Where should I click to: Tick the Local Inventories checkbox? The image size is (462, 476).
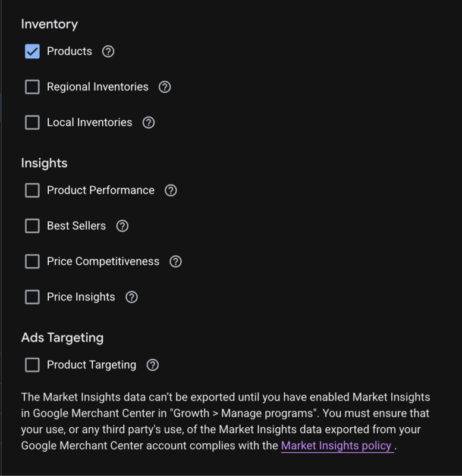click(x=32, y=123)
